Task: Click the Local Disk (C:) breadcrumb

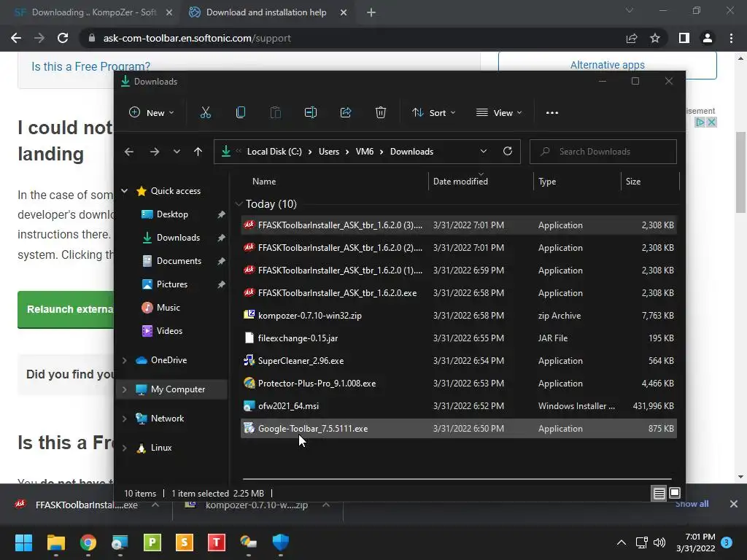Action: (274, 152)
